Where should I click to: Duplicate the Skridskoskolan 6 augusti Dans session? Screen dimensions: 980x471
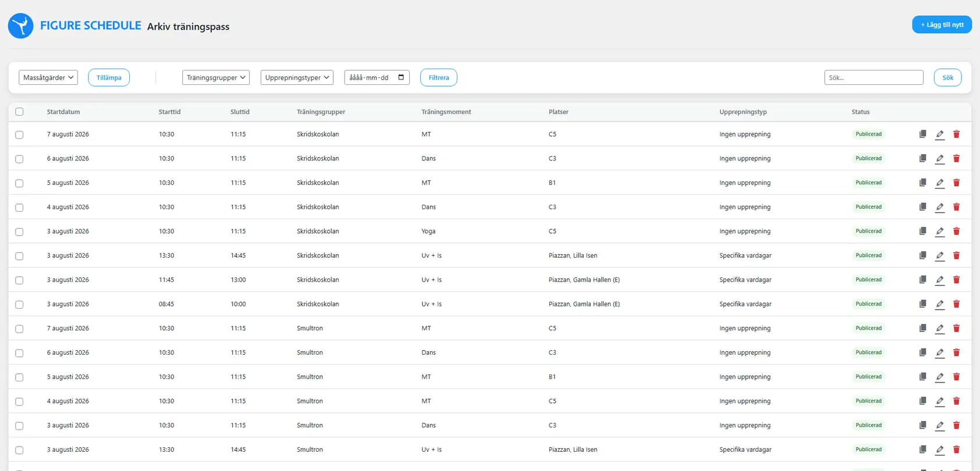[x=922, y=158]
